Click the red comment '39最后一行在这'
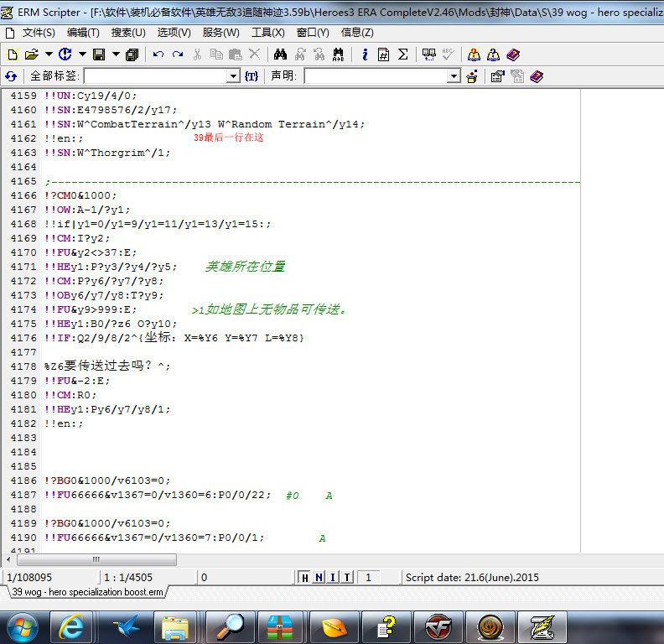 [x=228, y=138]
